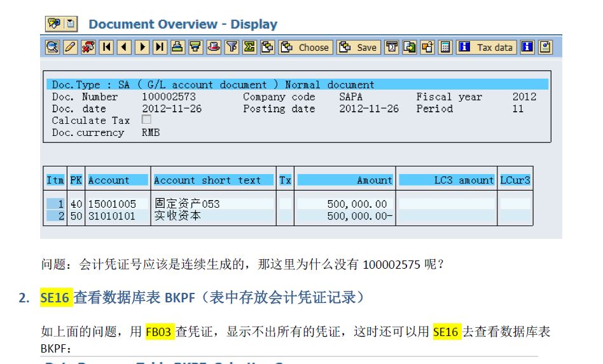Go to first item arrow icon
This screenshot has height=364, width=603.
[106, 47]
